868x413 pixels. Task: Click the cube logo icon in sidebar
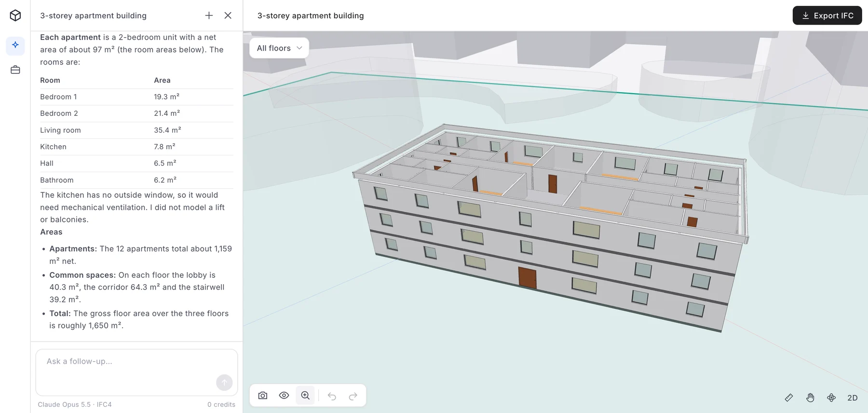click(x=15, y=15)
